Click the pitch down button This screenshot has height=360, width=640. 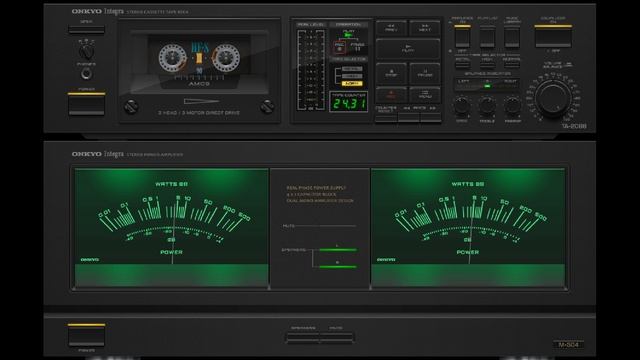[x=409, y=118]
